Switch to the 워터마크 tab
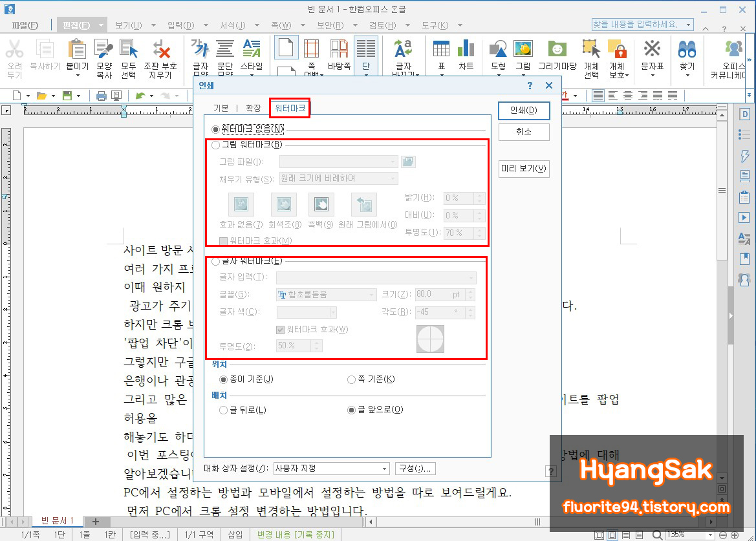The width and height of the screenshot is (756, 541). tap(290, 109)
